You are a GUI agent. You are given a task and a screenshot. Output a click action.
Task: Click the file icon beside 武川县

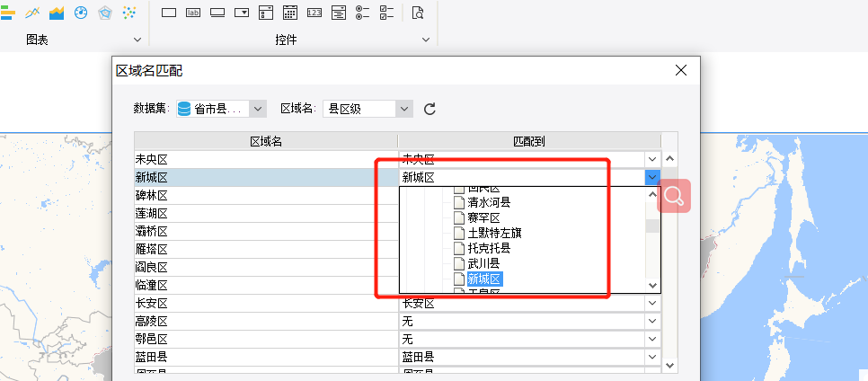tap(459, 262)
